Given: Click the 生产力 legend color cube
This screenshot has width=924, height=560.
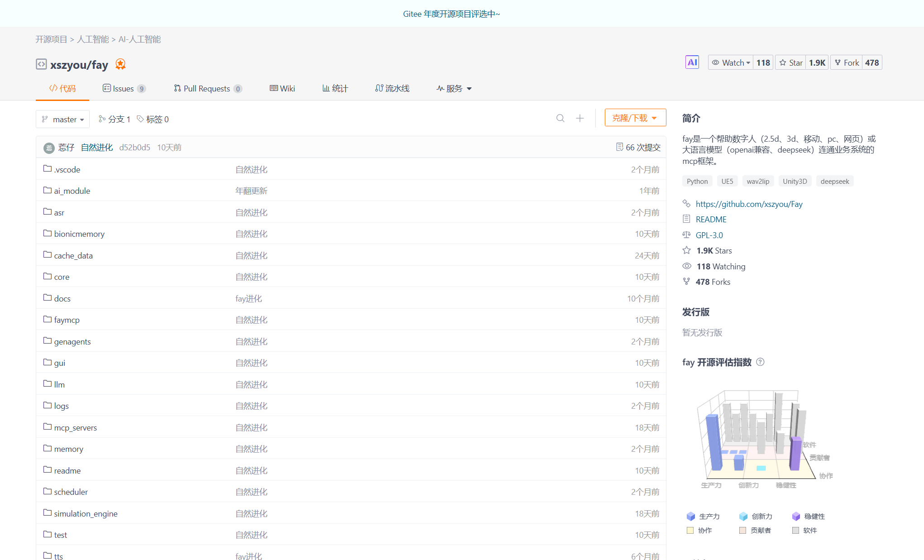Looking at the screenshot, I should [x=691, y=516].
